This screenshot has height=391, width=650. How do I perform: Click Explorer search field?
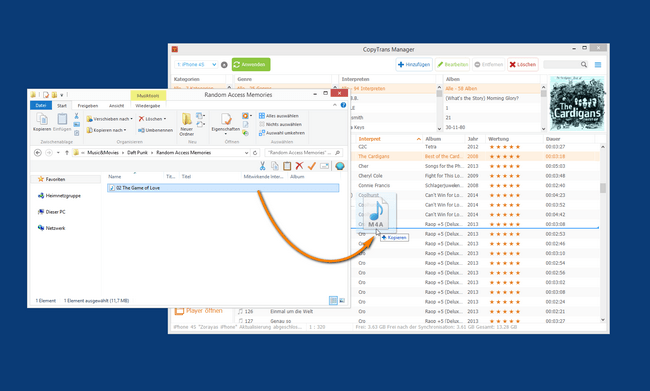pos(303,153)
